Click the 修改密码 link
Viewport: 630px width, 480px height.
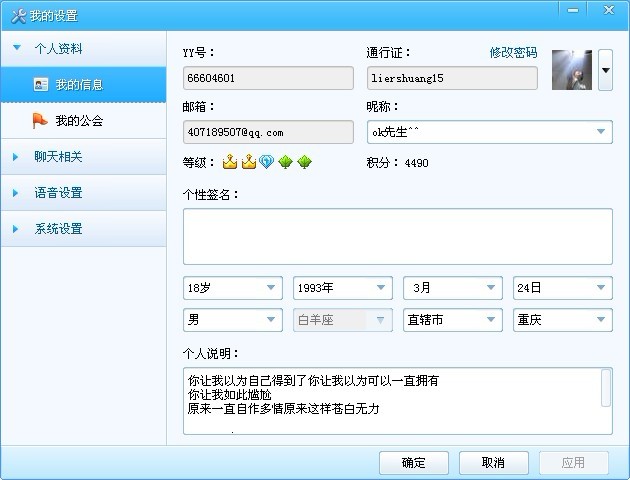click(x=513, y=52)
